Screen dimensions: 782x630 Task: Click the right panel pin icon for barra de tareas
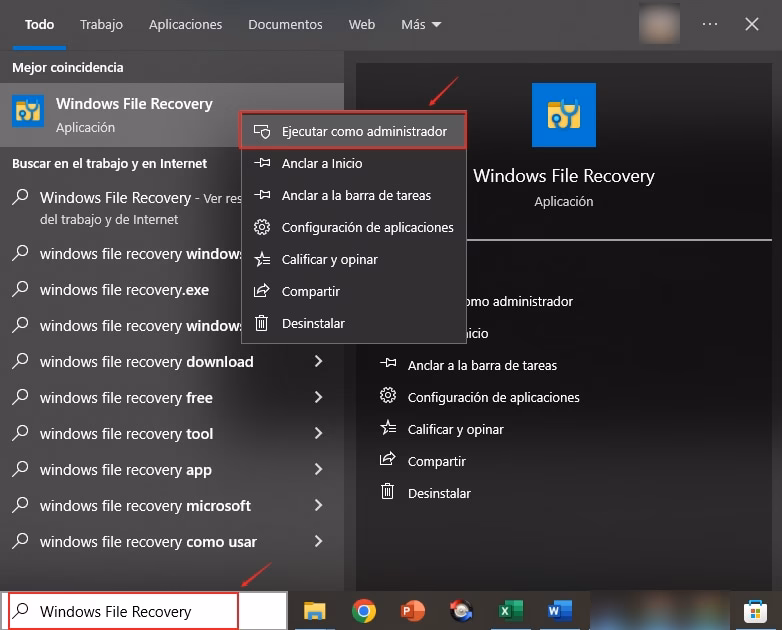pyautogui.click(x=388, y=363)
